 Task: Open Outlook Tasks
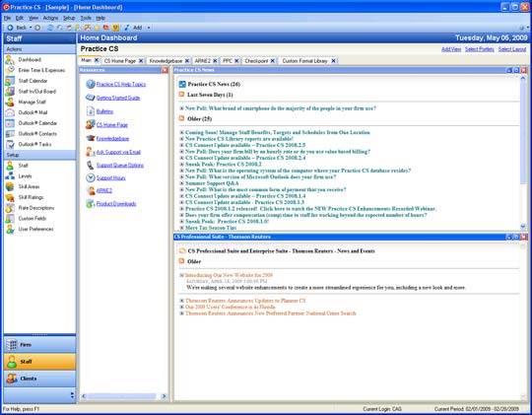29,144
